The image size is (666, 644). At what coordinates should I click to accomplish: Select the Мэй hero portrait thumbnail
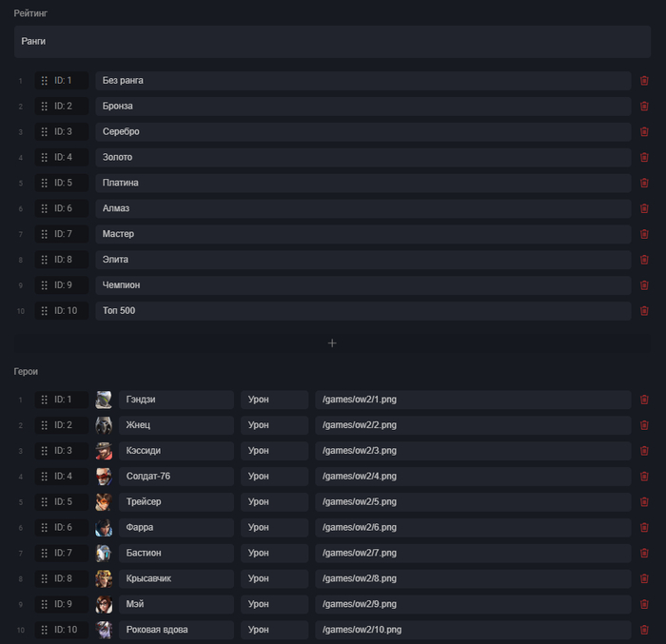[x=104, y=604]
